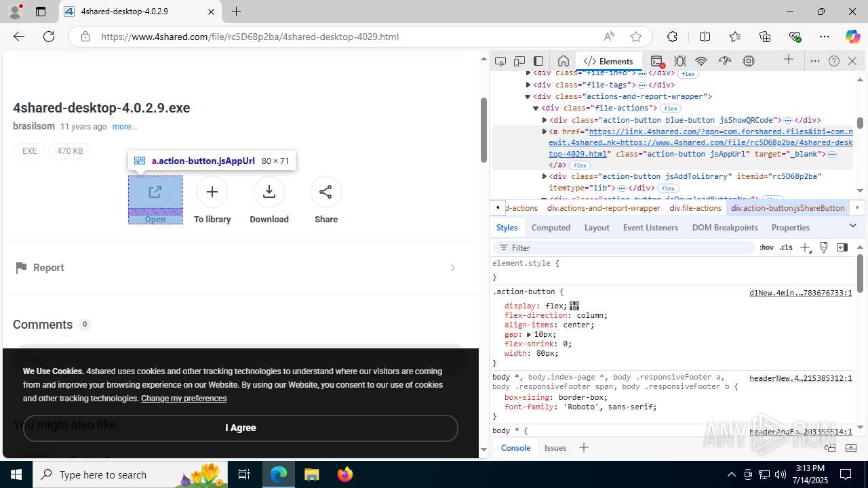Expand the file-tags div node
Viewport: 868px width, 488px height.
coord(528,85)
